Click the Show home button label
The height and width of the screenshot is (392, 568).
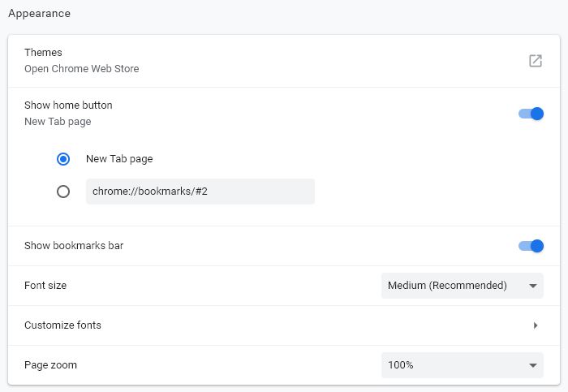pos(68,106)
